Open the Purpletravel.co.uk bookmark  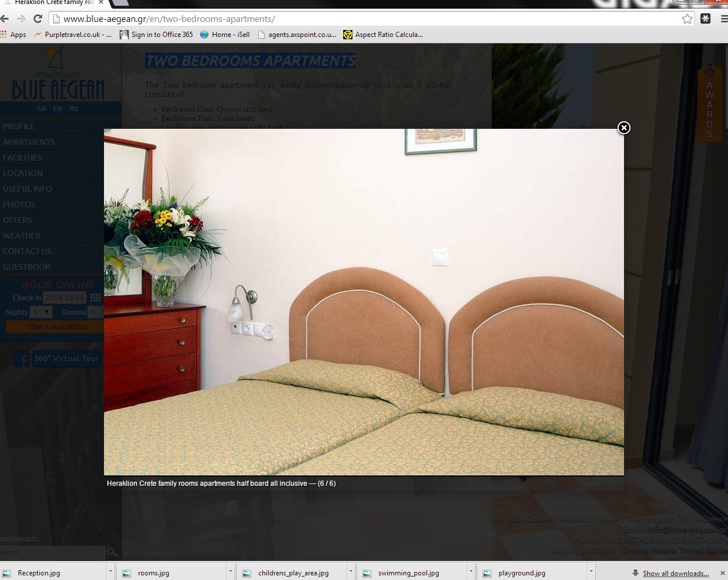(73, 35)
